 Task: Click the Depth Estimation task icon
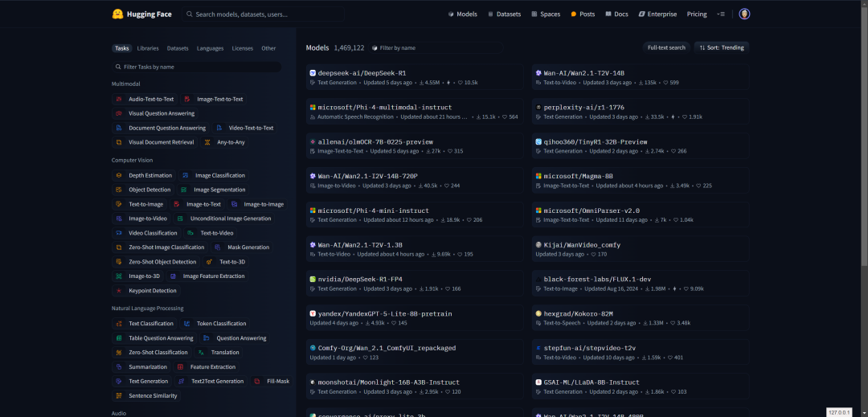click(x=118, y=175)
